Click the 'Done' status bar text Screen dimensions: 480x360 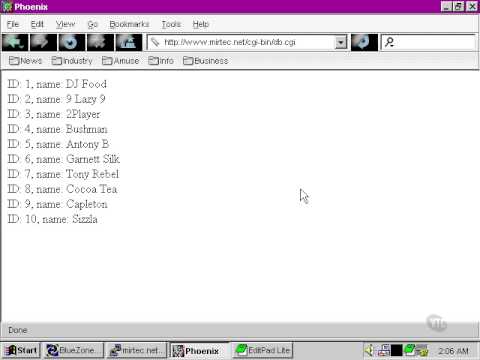18,330
